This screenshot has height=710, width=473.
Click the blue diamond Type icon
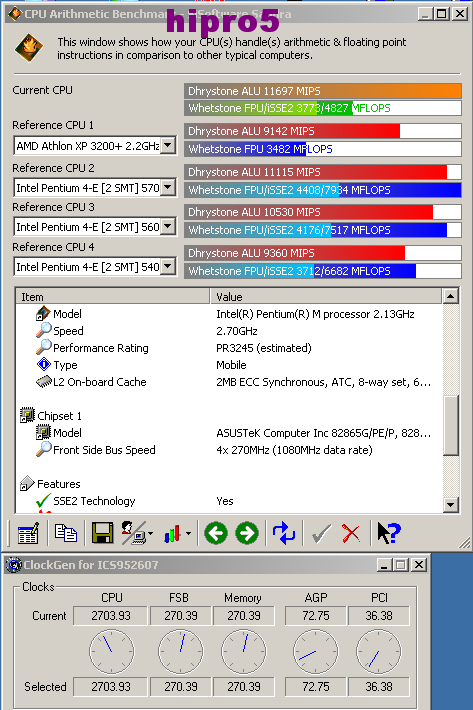pyautogui.click(x=43, y=364)
